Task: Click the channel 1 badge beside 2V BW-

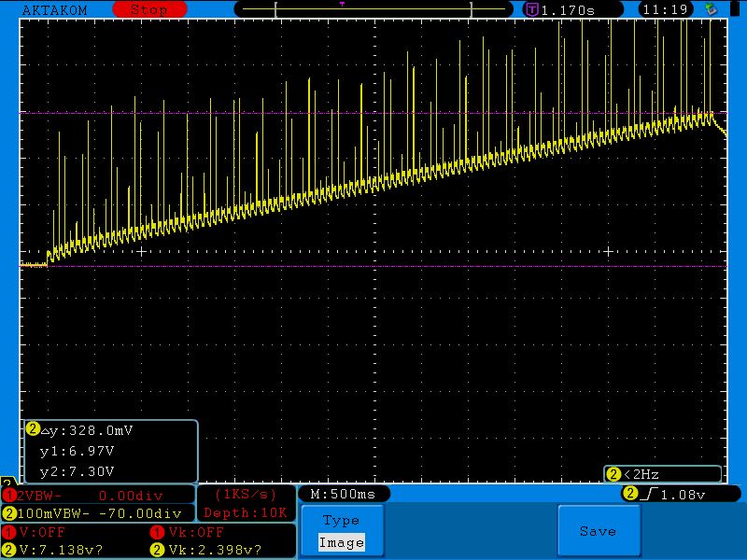Action: click(x=8, y=496)
